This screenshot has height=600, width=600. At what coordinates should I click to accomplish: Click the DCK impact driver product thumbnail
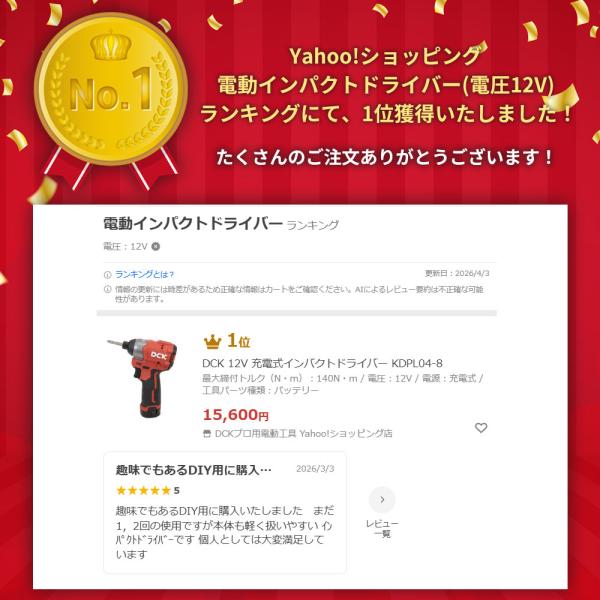(142, 377)
